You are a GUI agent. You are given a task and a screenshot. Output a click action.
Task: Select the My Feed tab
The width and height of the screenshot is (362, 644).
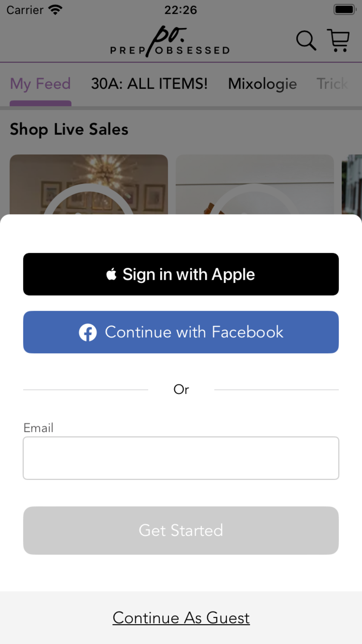[x=41, y=84]
